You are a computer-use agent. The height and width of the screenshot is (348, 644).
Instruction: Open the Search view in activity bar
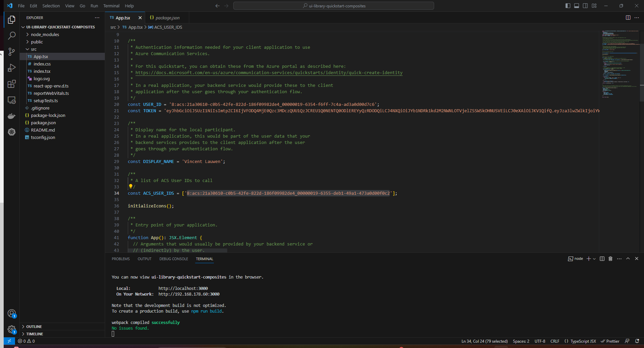(x=12, y=36)
